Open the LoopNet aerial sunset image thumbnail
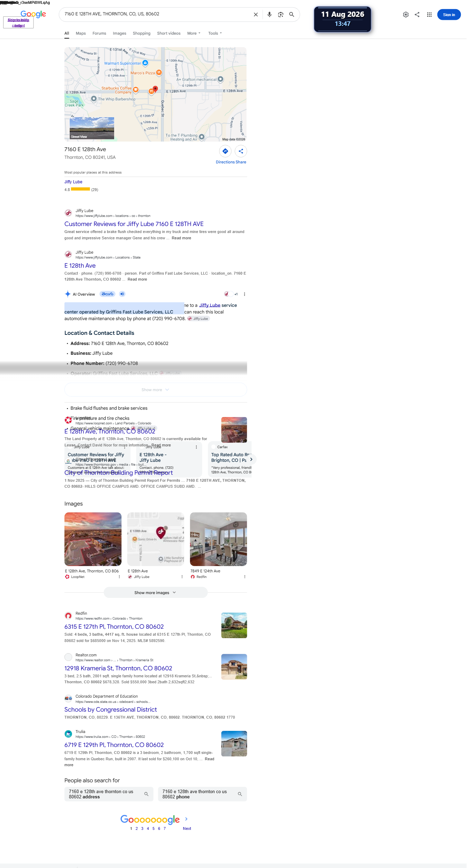 [93, 539]
